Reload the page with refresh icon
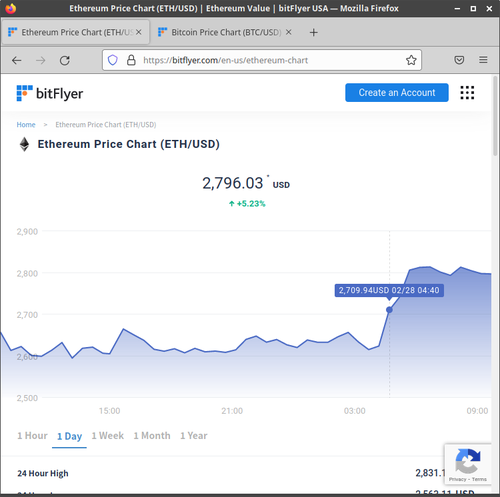The height and width of the screenshot is (497, 500). pyautogui.click(x=65, y=60)
